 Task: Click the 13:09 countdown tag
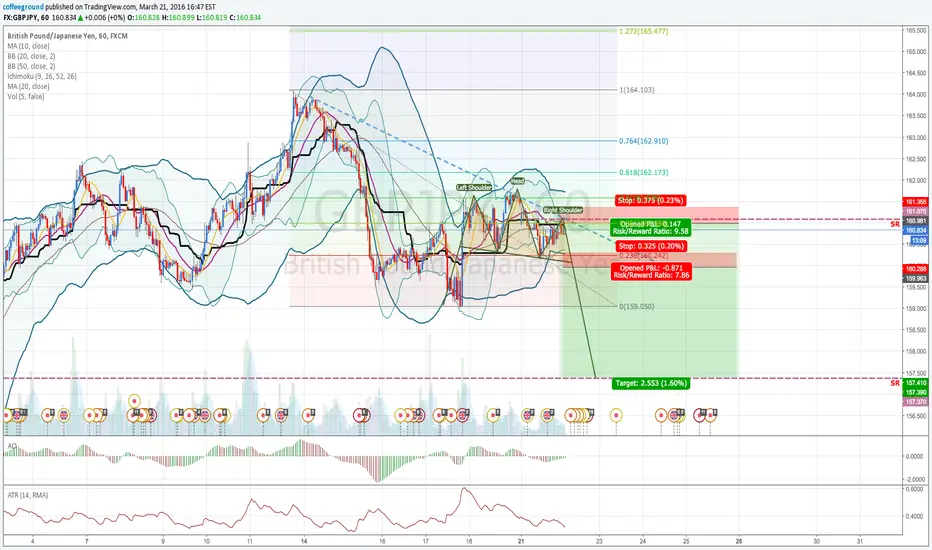tap(920, 240)
